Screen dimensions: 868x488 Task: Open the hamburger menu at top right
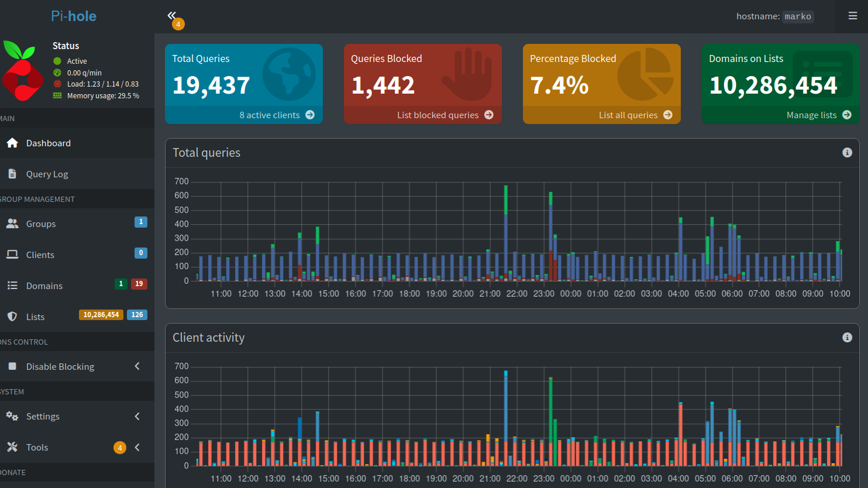852,16
